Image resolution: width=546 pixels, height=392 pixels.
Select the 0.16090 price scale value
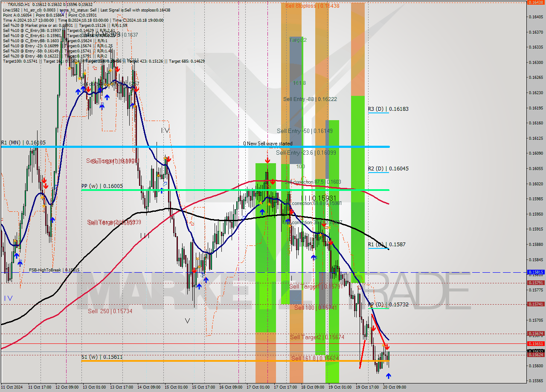click(x=536, y=153)
